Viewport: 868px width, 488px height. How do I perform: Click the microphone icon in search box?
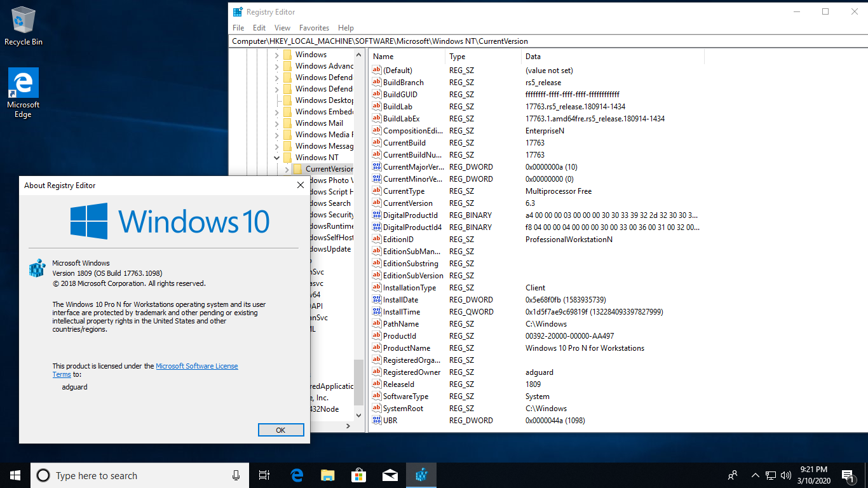[236, 475]
